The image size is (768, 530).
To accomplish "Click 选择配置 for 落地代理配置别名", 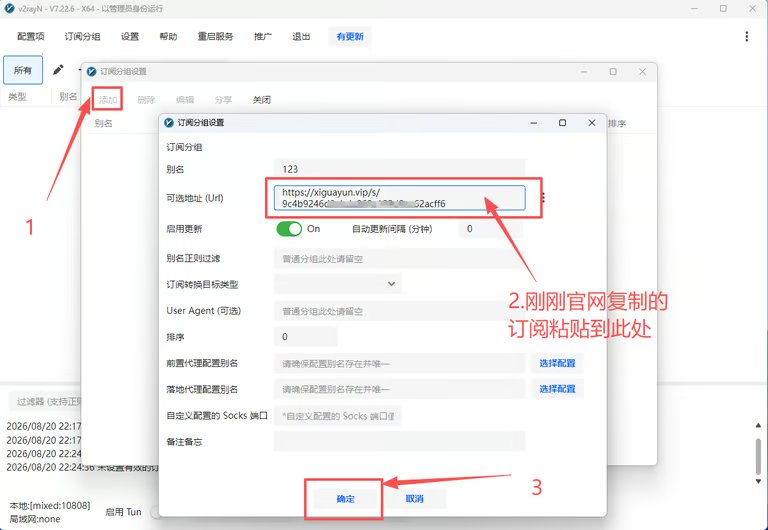I will click(557, 389).
